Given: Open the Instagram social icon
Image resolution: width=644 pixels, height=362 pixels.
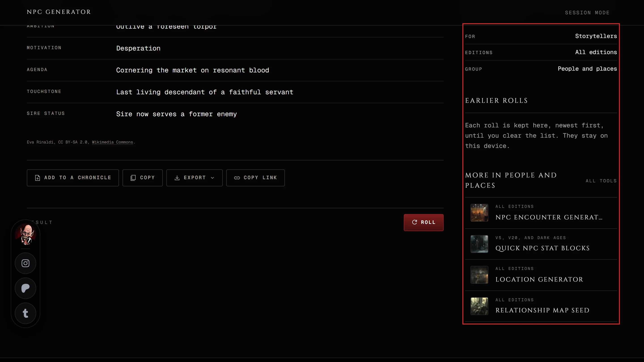Looking at the screenshot, I should pos(25,263).
